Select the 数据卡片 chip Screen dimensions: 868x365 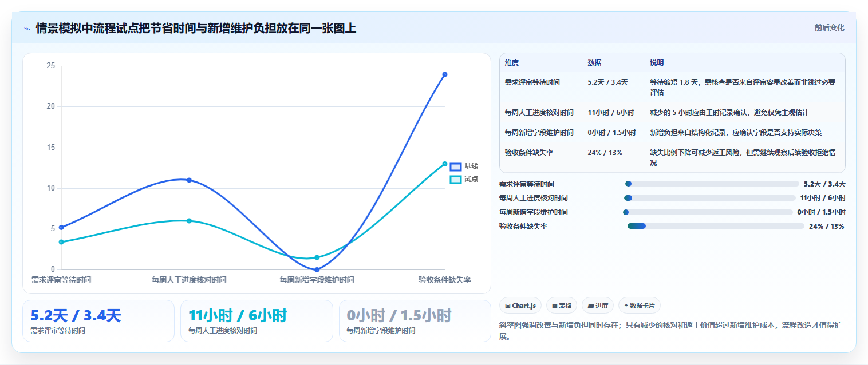tap(640, 306)
